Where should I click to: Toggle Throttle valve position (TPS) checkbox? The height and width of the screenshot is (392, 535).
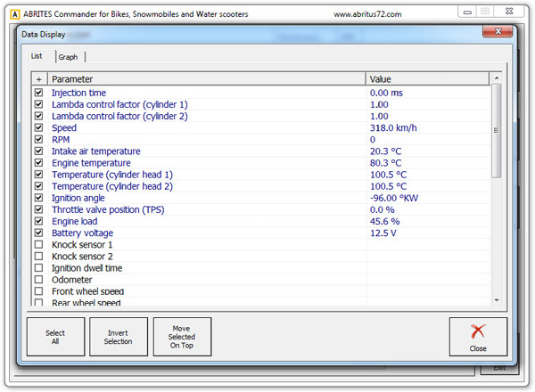(38, 209)
